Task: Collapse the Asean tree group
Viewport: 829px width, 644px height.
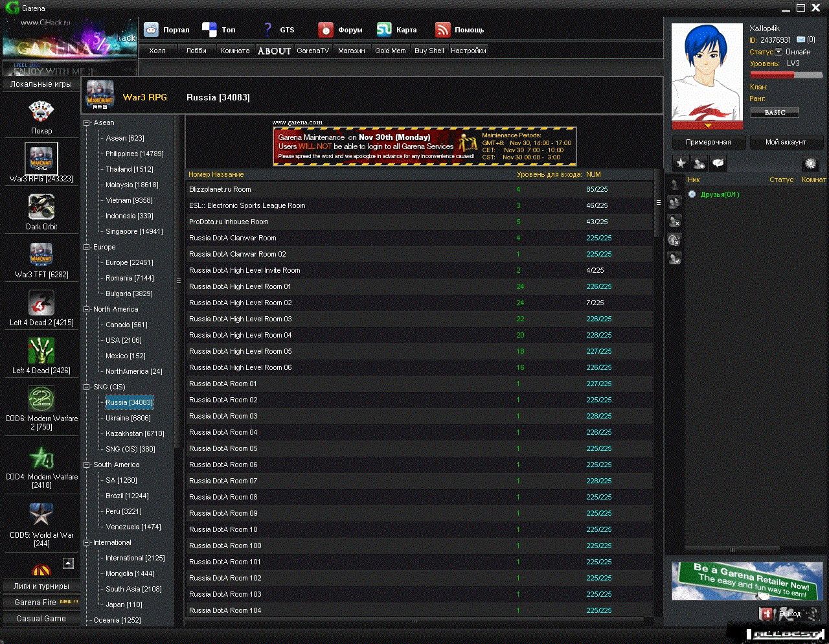Action: click(87, 122)
